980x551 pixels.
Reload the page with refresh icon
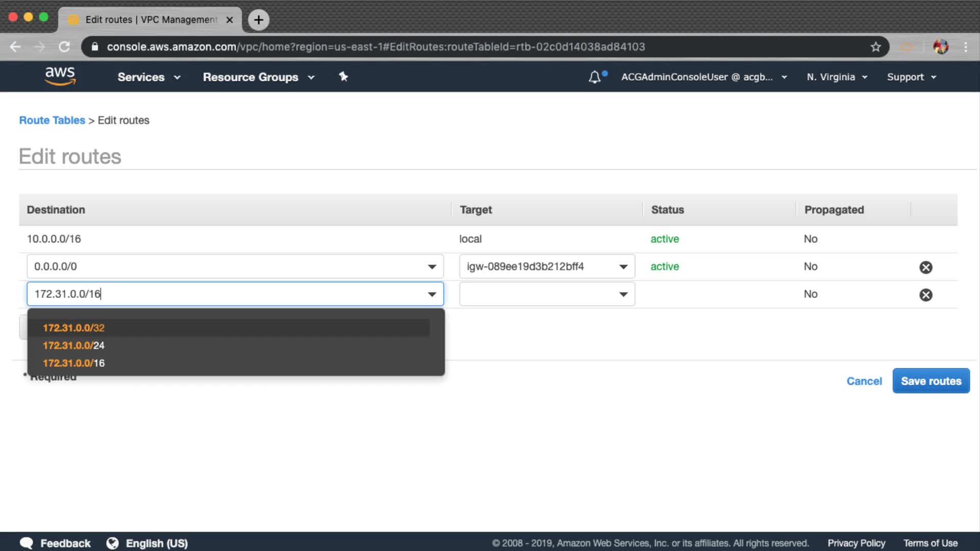64,47
